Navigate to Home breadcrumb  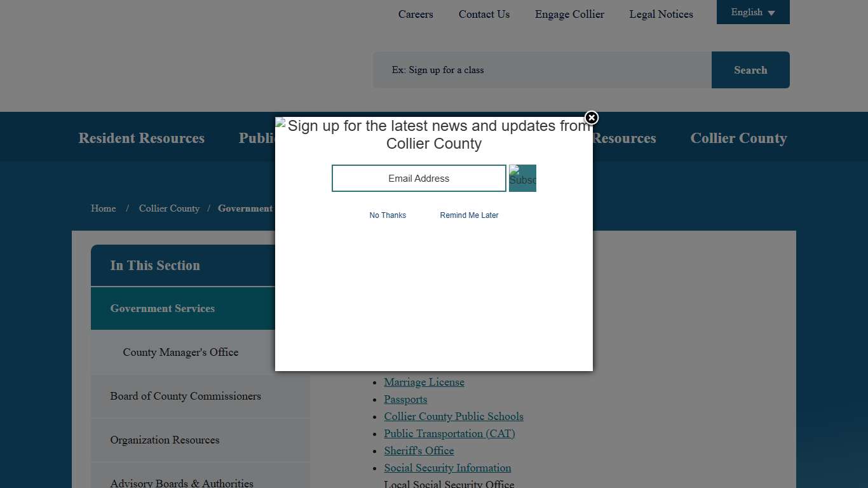pyautogui.click(x=103, y=208)
